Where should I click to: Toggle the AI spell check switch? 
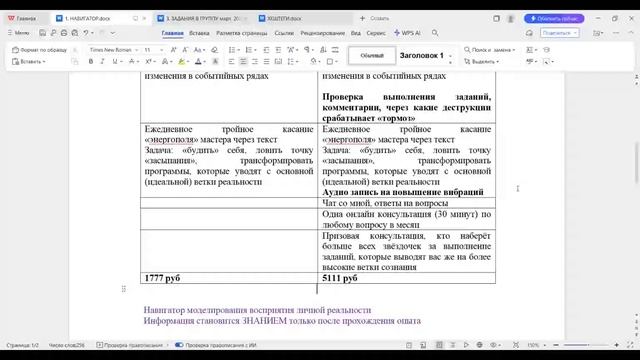(x=179, y=345)
